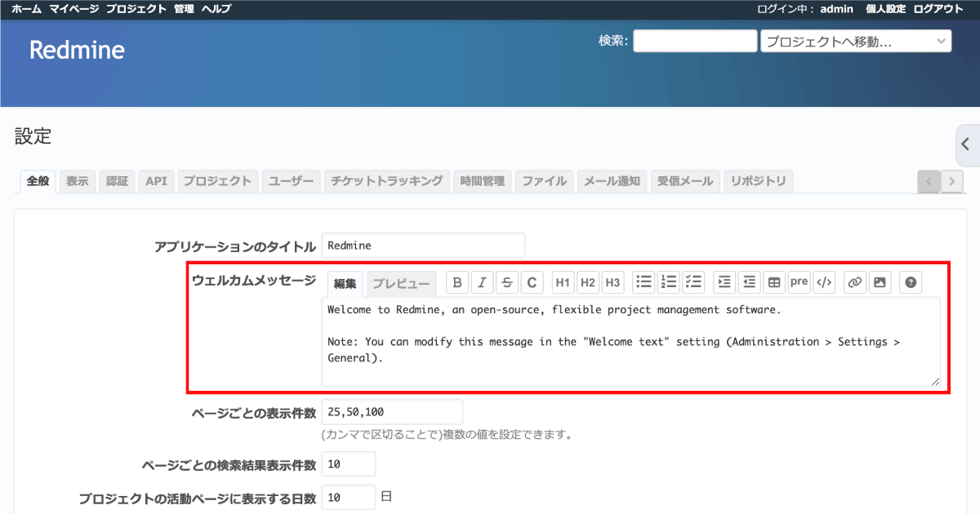The width and height of the screenshot is (980, 514).
Task: Switch to the プレビュー tab in the editor
Action: click(401, 282)
